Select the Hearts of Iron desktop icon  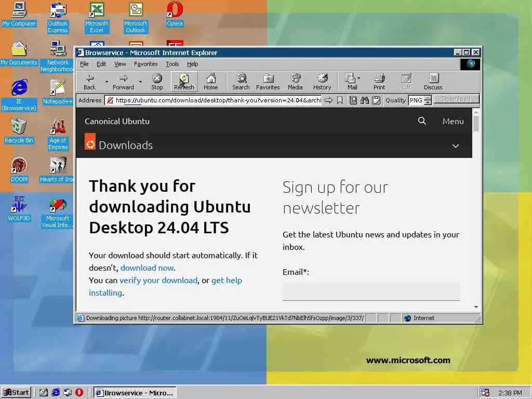58,170
